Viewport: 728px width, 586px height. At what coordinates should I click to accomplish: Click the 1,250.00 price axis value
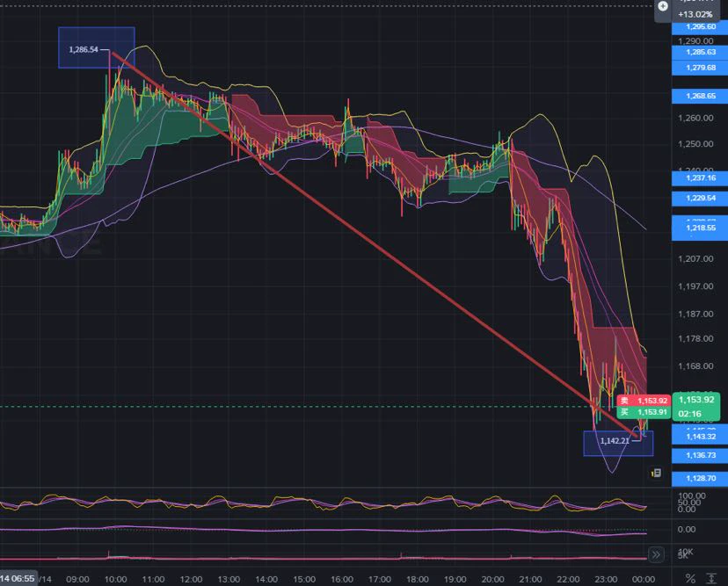pyautogui.click(x=695, y=144)
